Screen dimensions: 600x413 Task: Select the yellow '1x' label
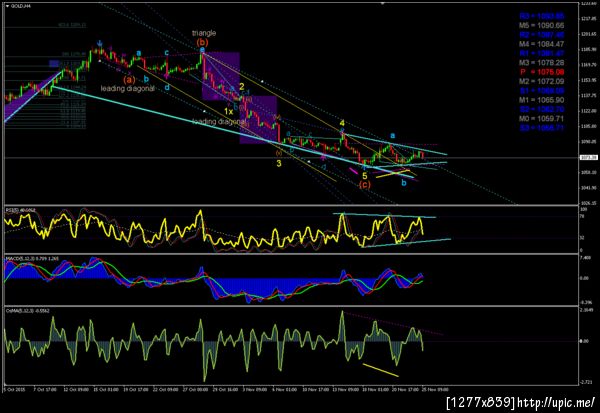(228, 112)
